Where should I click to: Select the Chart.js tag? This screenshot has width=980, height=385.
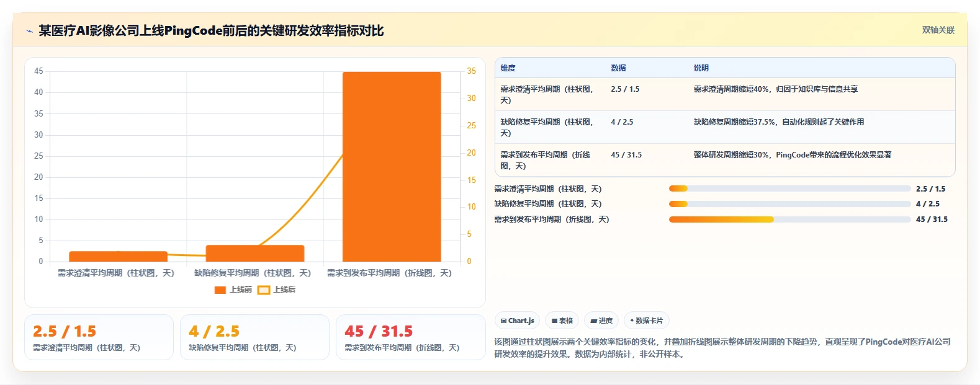click(x=517, y=321)
